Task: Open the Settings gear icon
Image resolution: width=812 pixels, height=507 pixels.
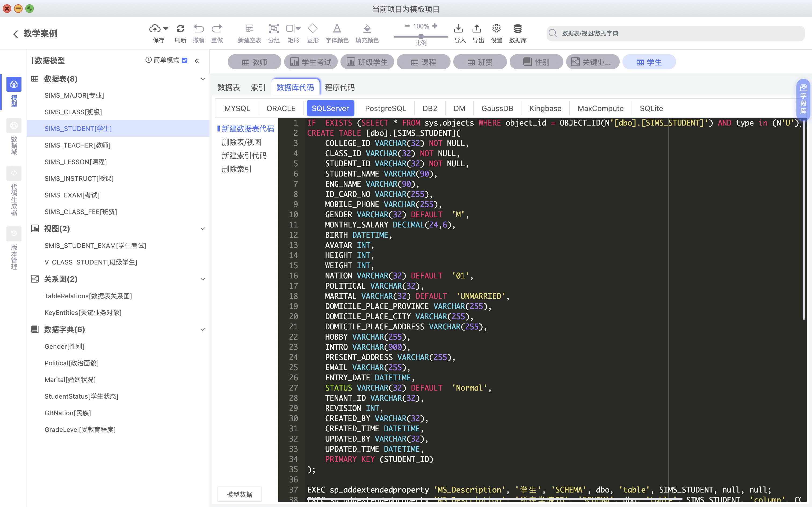Action: click(x=496, y=29)
